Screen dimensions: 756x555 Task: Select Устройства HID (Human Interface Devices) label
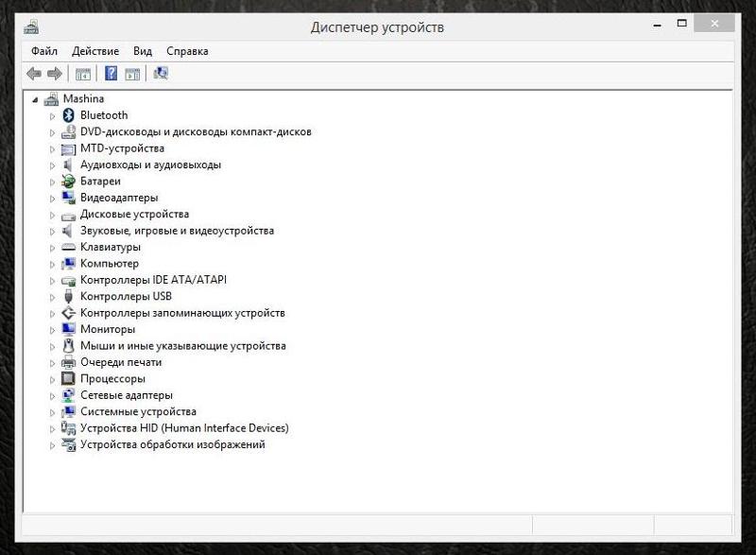[x=184, y=427]
